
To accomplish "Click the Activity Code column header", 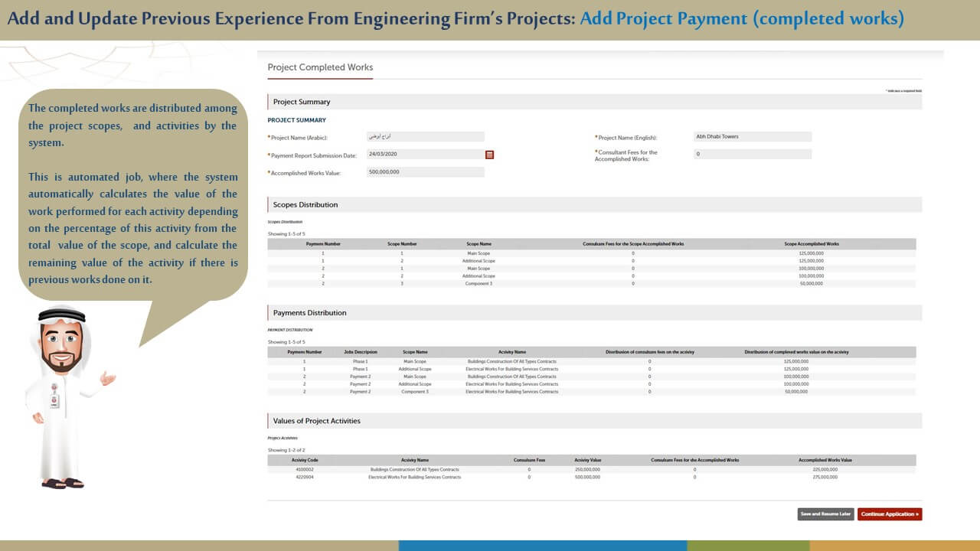I will 305,460.
